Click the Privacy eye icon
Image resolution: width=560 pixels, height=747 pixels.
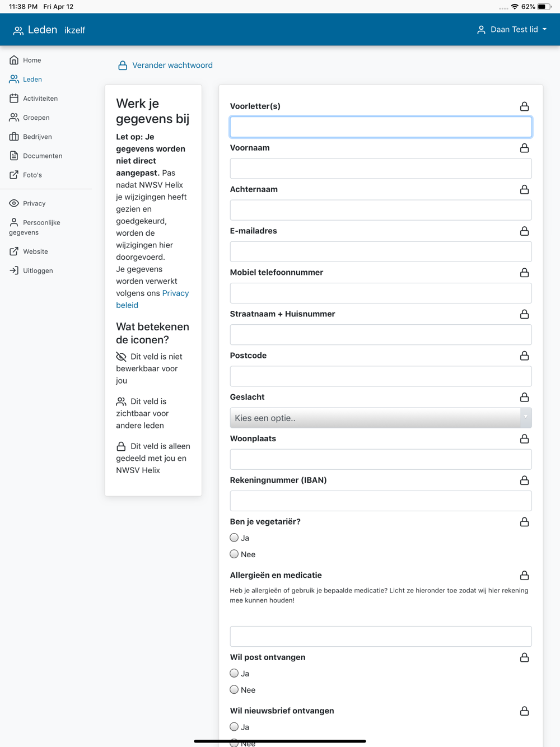[14, 203]
